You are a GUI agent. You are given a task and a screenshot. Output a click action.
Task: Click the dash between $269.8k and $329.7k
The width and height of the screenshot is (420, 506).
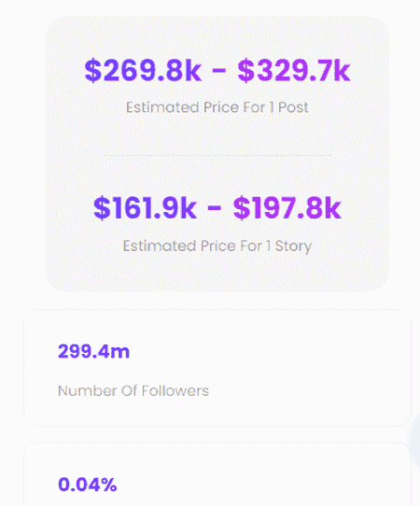click(x=219, y=72)
